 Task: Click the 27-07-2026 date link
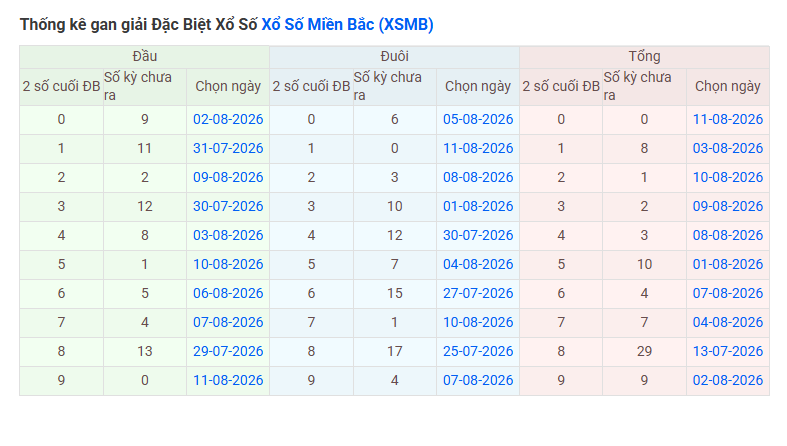tap(478, 293)
